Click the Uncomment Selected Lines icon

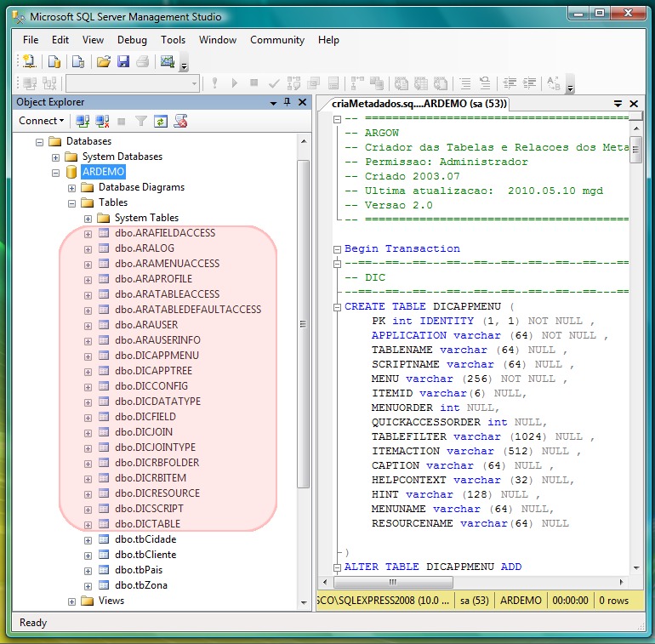[485, 83]
